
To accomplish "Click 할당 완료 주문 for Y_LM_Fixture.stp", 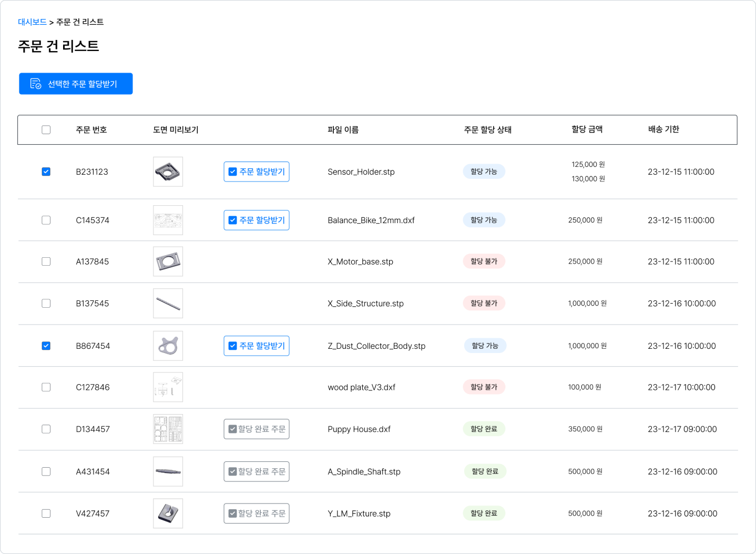I will [257, 513].
